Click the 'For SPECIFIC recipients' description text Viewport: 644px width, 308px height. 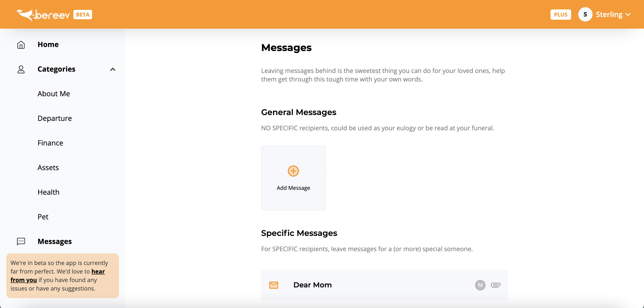point(367,249)
